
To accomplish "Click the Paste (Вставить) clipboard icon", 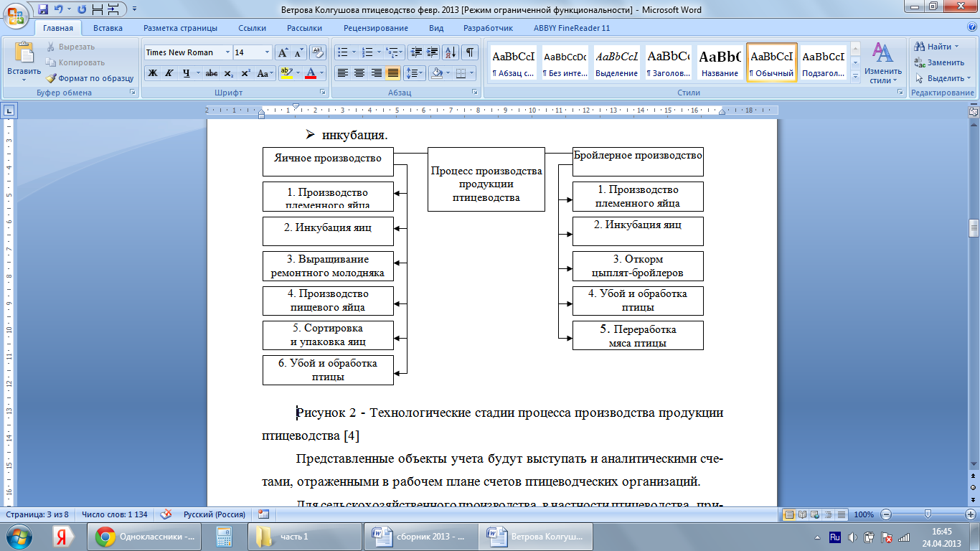I will [x=24, y=55].
